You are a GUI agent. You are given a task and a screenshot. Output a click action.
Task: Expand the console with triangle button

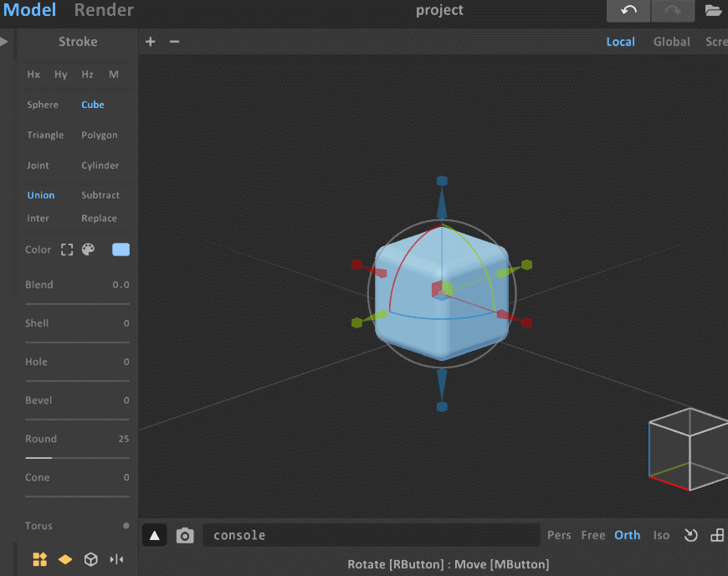[x=155, y=536]
